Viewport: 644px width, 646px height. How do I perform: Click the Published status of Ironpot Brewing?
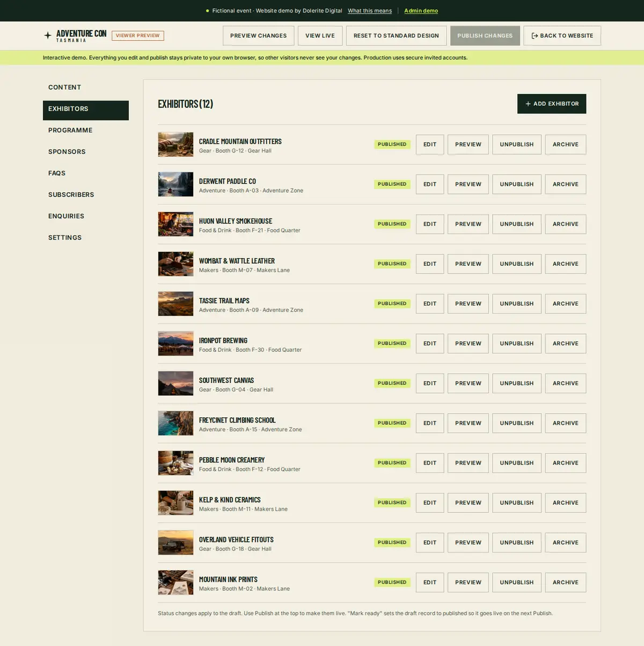tap(392, 344)
